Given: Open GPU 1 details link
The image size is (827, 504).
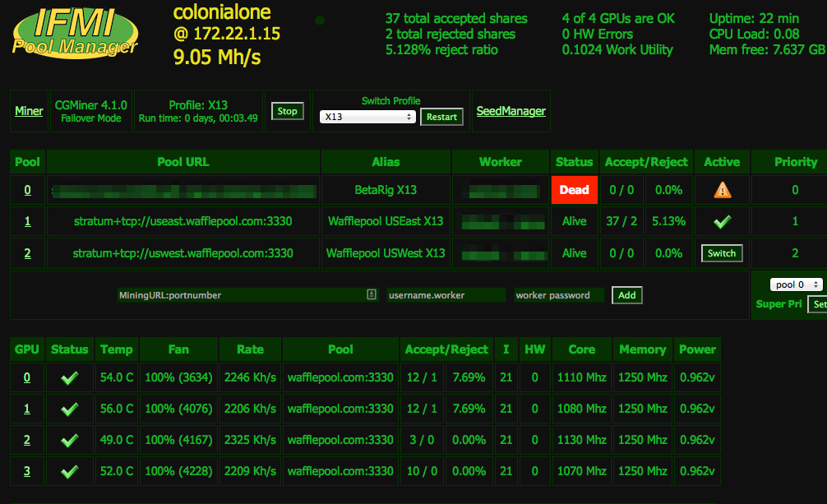Looking at the screenshot, I should point(27,409).
